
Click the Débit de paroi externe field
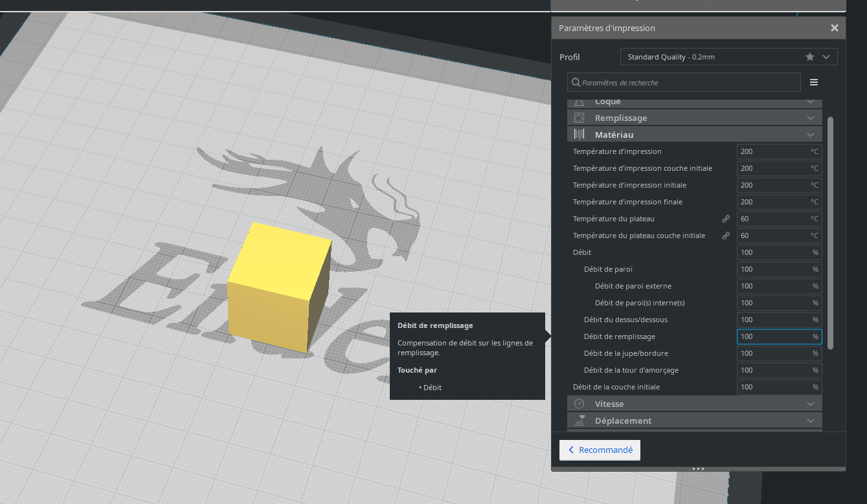[773, 286]
